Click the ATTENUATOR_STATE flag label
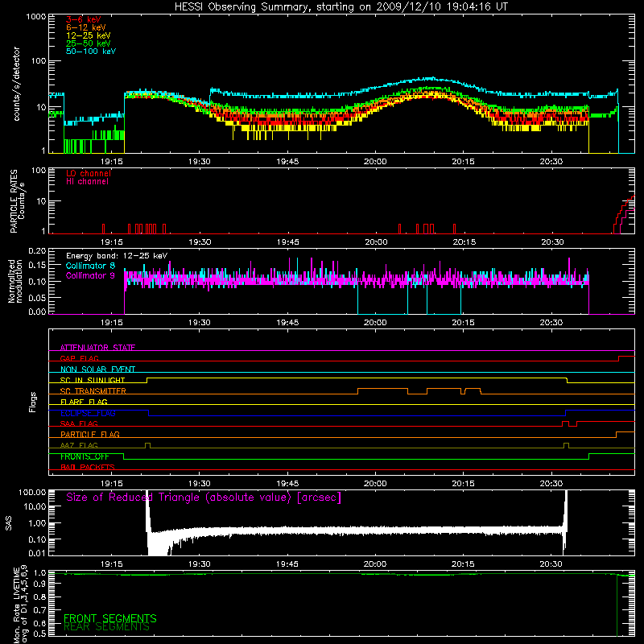This screenshot has width=644, height=644. pos(97,348)
